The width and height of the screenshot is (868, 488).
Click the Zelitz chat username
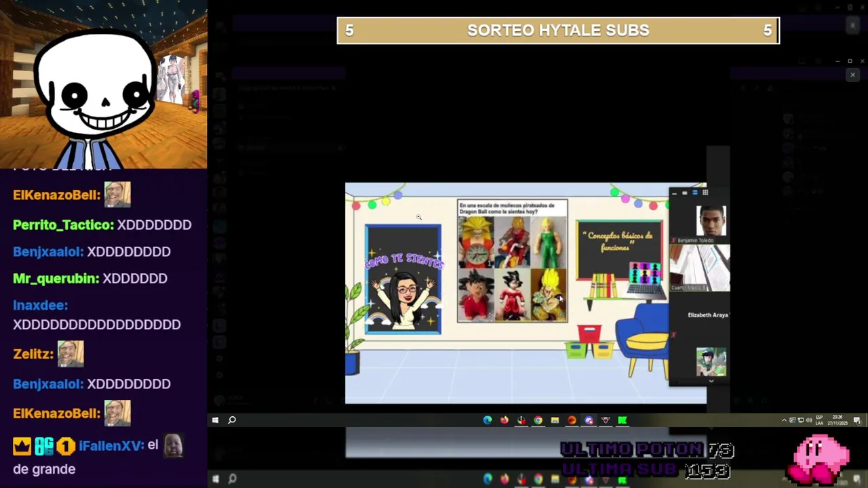[33, 354]
